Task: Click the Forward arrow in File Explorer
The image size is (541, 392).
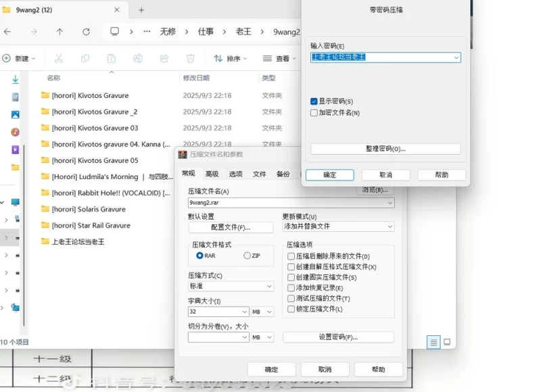Action: click(33, 32)
